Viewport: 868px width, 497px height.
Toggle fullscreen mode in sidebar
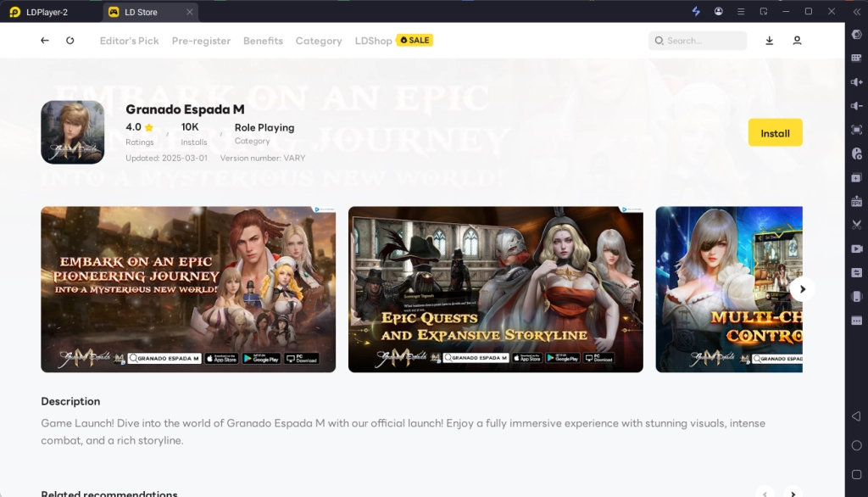pyautogui.click(x=857, y=130)
